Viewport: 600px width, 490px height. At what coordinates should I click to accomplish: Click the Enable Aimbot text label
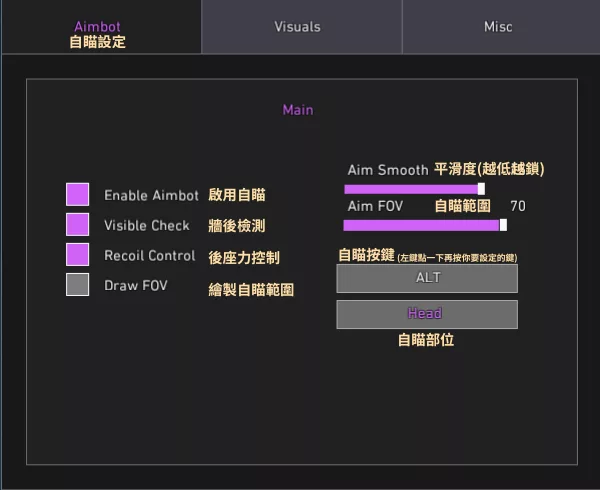151,196
